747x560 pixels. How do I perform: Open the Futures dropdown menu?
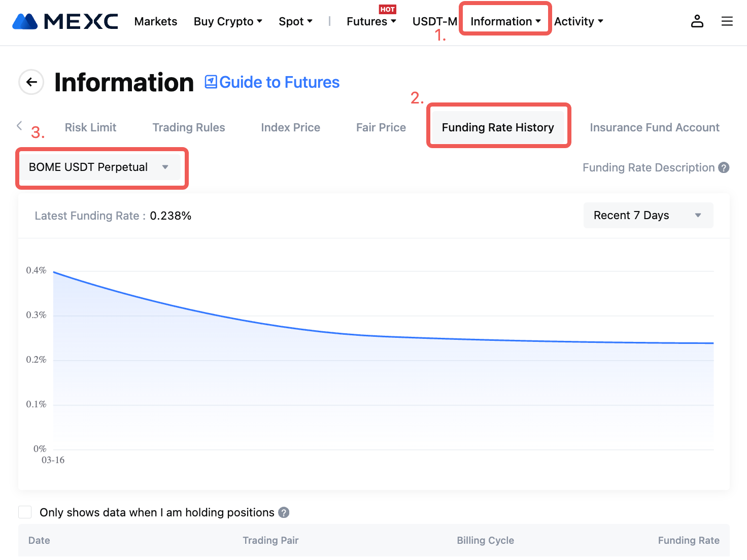371,21
